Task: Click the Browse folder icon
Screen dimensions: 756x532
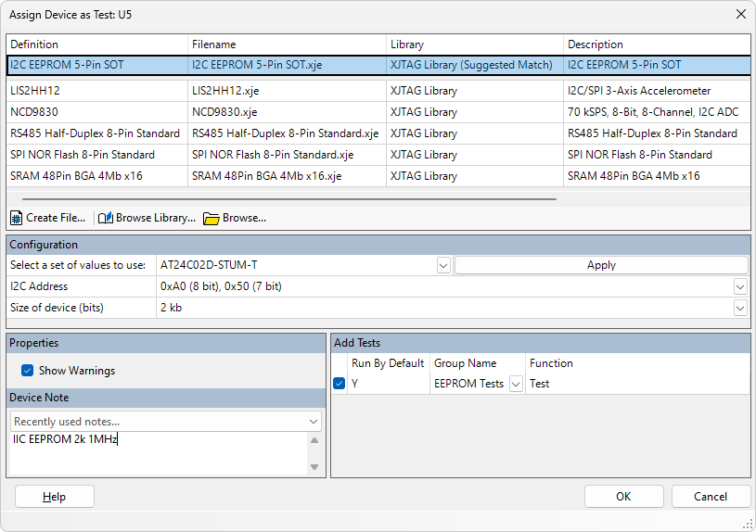Action: tap(211, 218)
